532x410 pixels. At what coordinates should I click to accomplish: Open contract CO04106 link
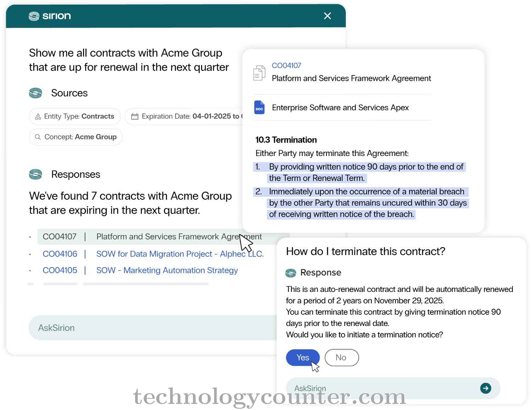click(60, 254)
